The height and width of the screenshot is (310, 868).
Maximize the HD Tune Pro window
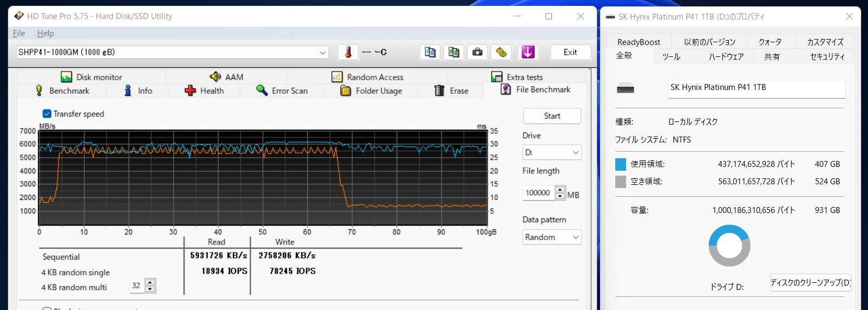point(549,16)
